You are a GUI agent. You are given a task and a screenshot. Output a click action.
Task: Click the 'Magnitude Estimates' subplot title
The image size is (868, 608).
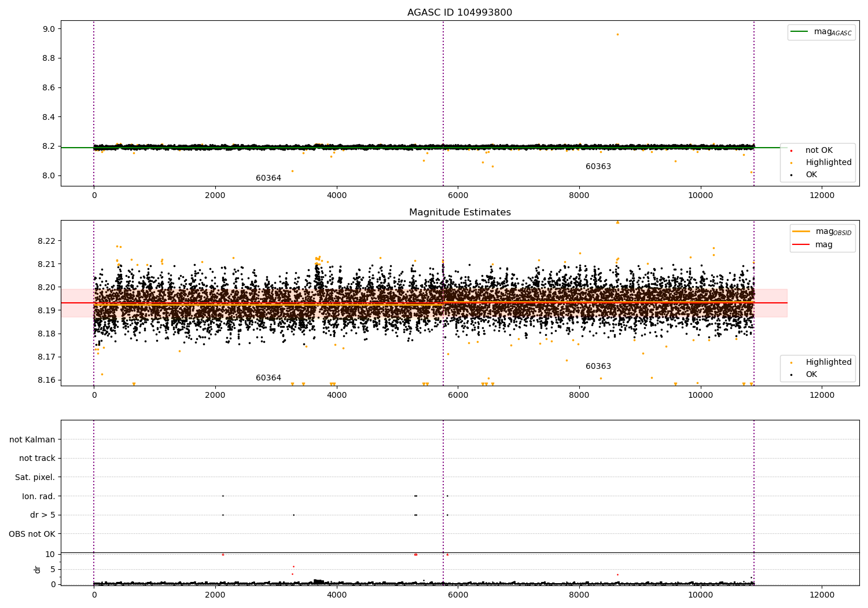point(459,213)
